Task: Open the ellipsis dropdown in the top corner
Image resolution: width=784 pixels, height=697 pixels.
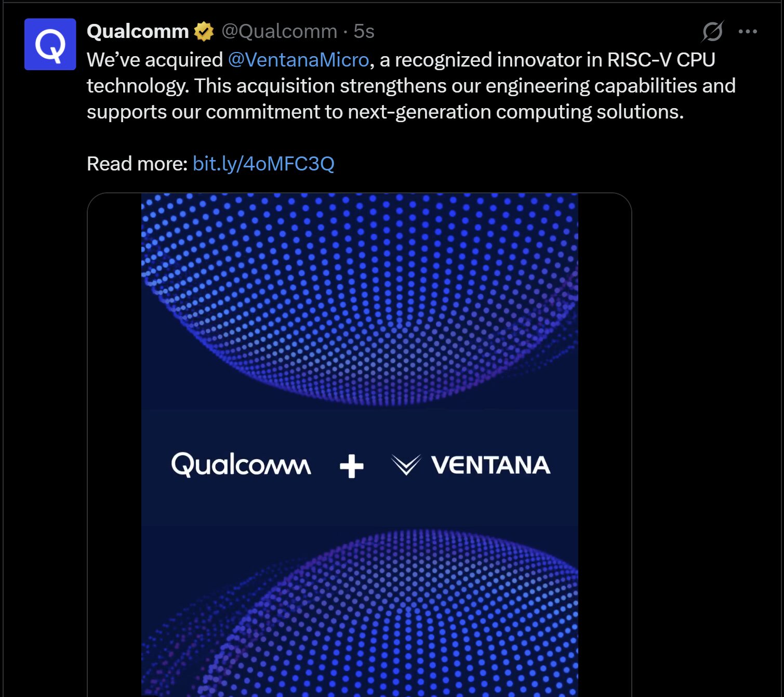Action: point(747,31)
